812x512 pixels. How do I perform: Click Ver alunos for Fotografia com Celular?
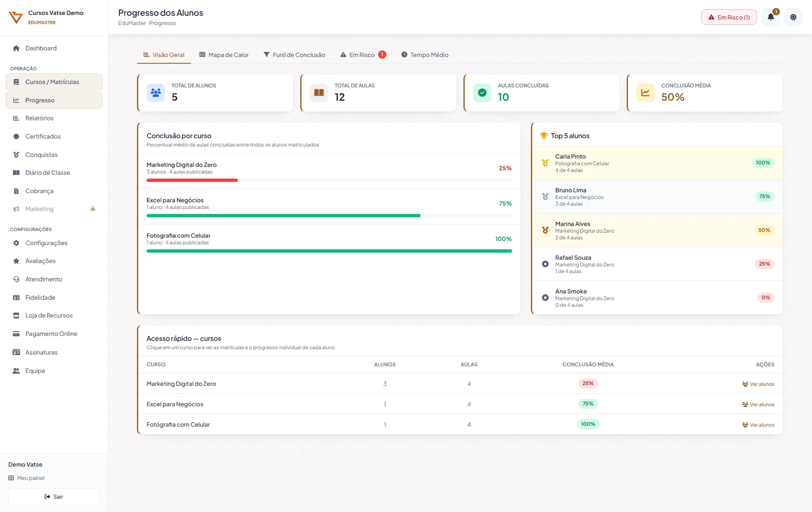(x=758, y=425)
